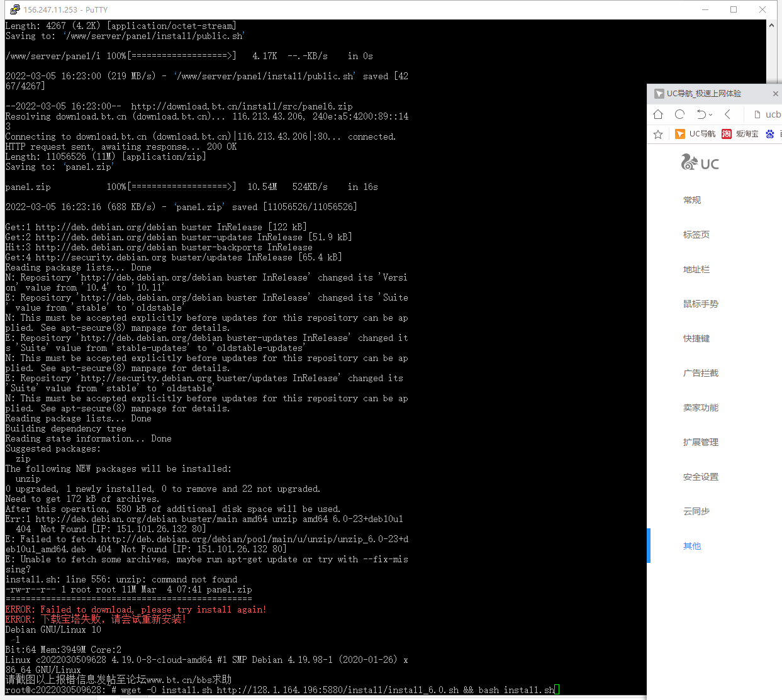Open the 快捷键 settings section
This screenshot has height=700, width=782.
tap(696, 338)
